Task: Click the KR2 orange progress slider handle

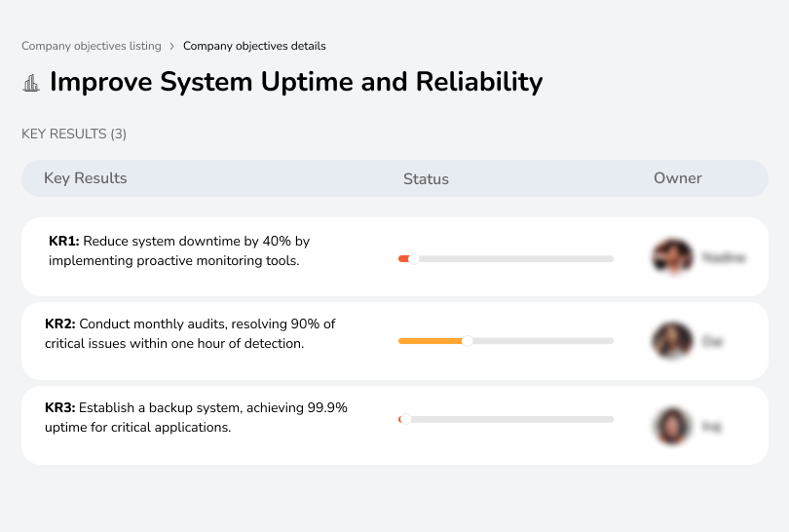Action: pyautogui.click(x=468, y=341)
